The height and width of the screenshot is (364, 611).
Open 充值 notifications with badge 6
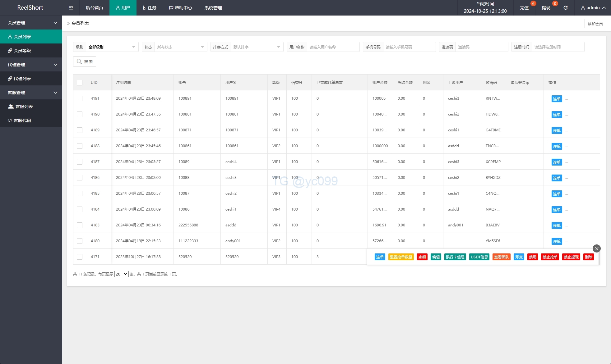click(524, 8)
